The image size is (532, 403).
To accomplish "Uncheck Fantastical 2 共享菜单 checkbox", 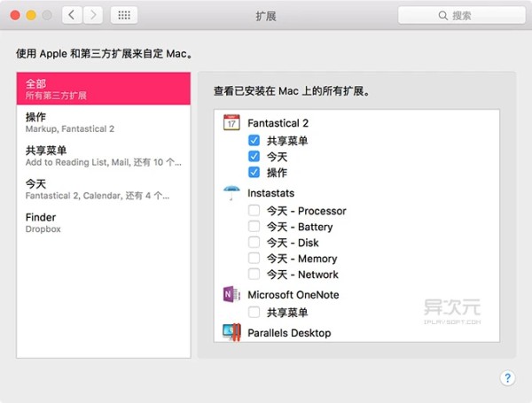I will [x=254, y=140].
